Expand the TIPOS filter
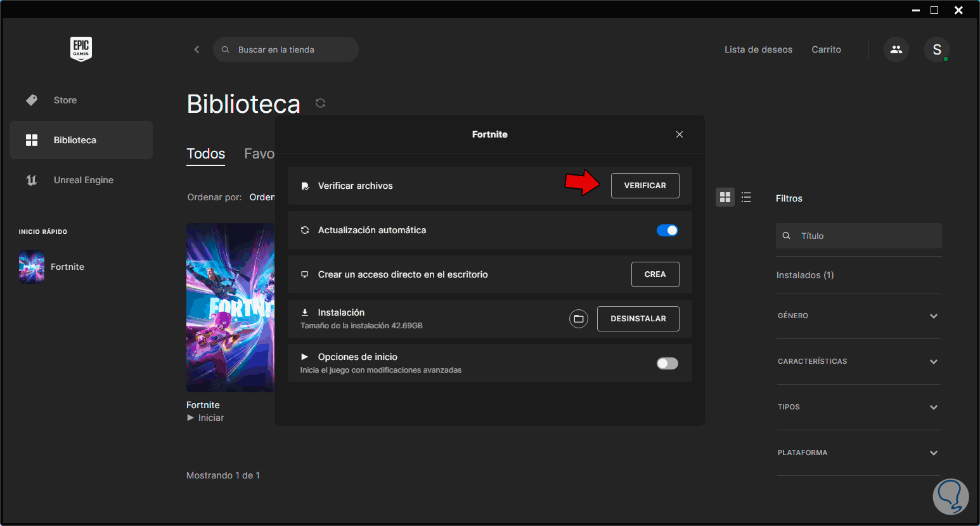This screenshot has width=980, height=526. click(859, 407)
